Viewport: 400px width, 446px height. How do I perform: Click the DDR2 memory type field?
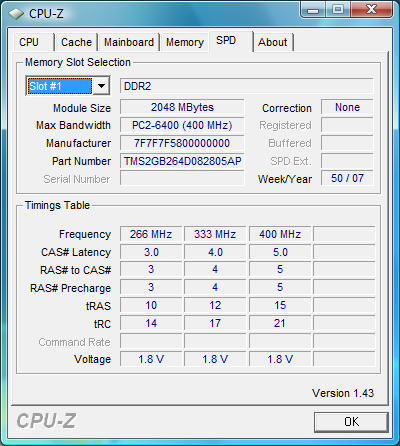tap(247, 86)
